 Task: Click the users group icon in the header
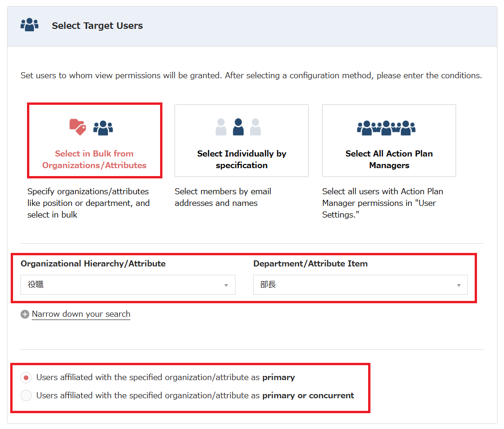29,25
